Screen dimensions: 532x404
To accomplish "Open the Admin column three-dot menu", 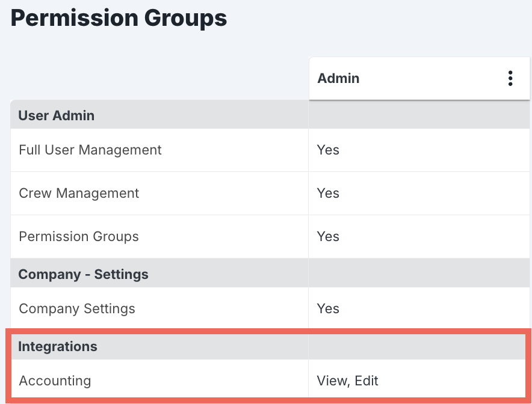I will (510, 78).
